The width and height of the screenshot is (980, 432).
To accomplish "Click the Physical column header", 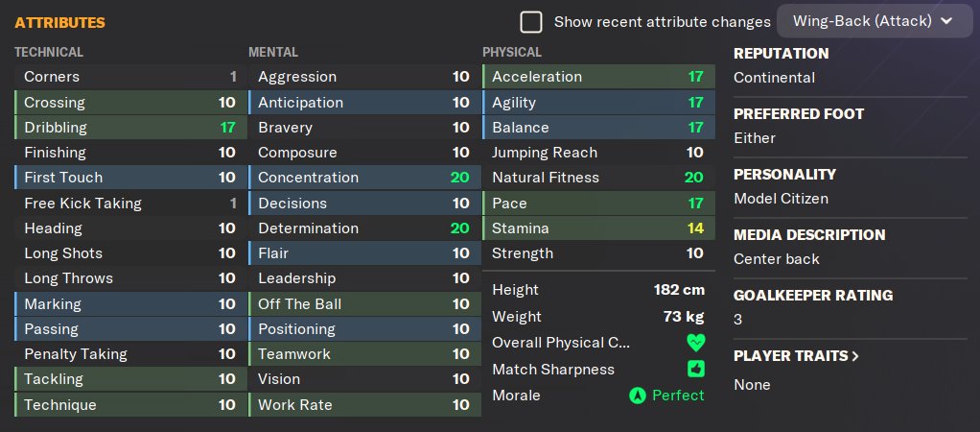I will point(512,52).
